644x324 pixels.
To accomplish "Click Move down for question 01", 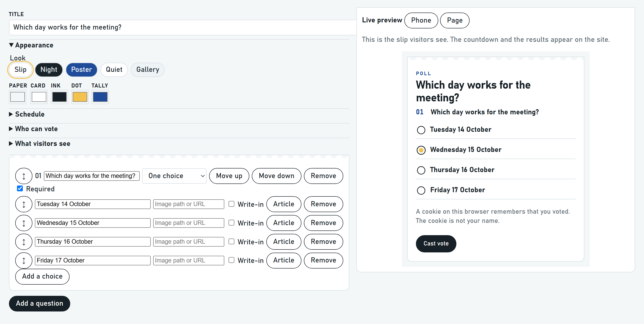I will pyautogui.click(x=277, y=176).
